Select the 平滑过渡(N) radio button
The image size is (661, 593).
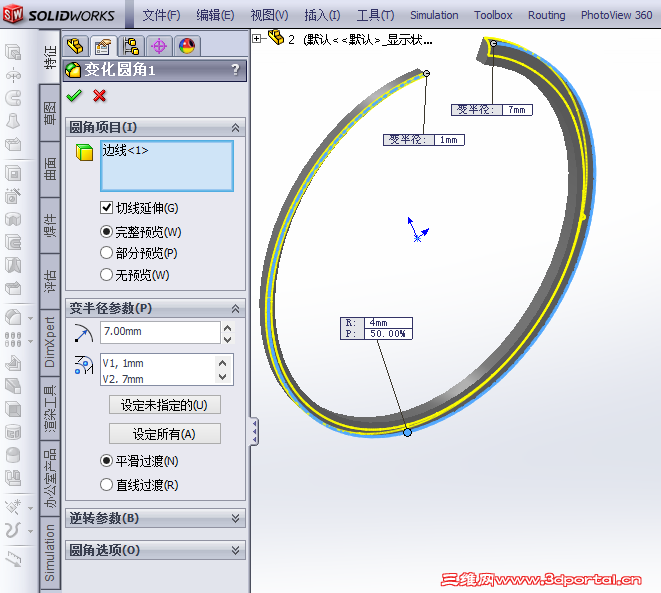(107, 461)
